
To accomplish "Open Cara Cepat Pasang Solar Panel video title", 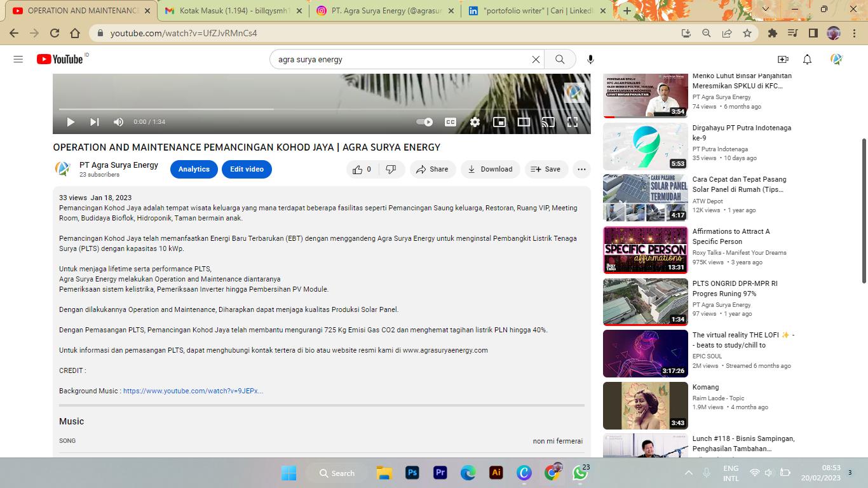I will tap(739, 184).
